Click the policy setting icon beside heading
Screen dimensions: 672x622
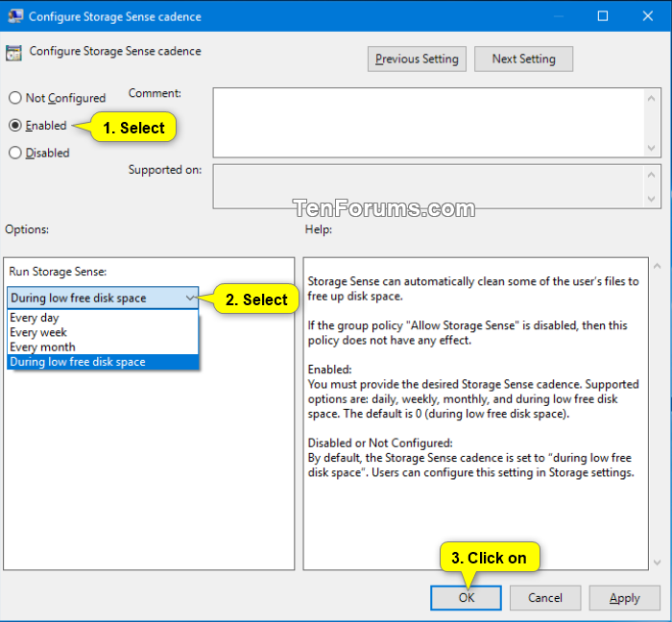13,53
